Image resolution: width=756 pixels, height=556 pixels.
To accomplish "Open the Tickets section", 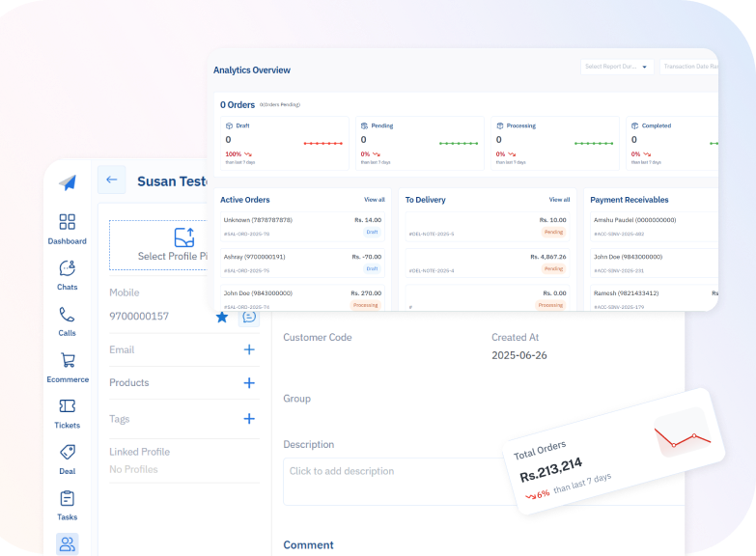I will [x=67, y=412].
